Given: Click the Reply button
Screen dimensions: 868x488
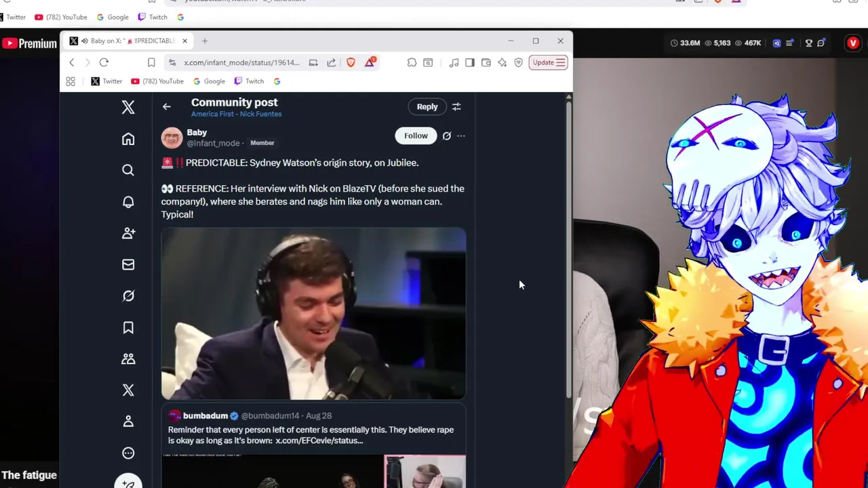Looking at the screenshot, I should (x=427, y=106).
